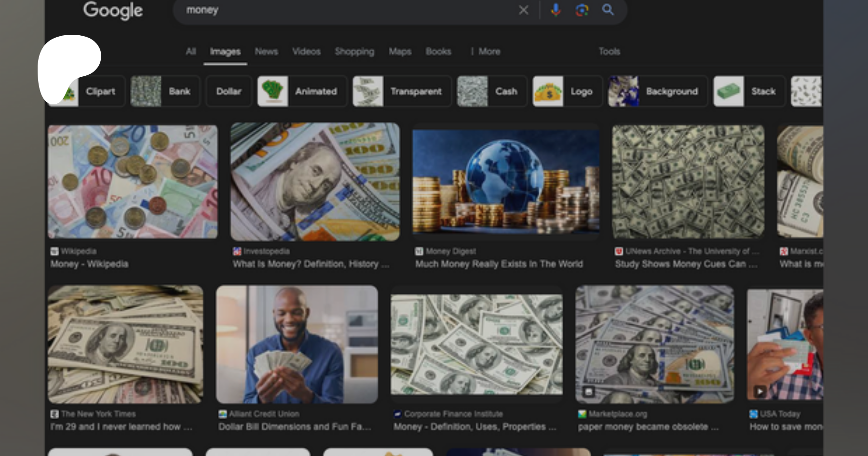The width and height of the screenshot is (868, 456).
Task: Open the globe and coins thumbnail
Action: pos(505,181)
